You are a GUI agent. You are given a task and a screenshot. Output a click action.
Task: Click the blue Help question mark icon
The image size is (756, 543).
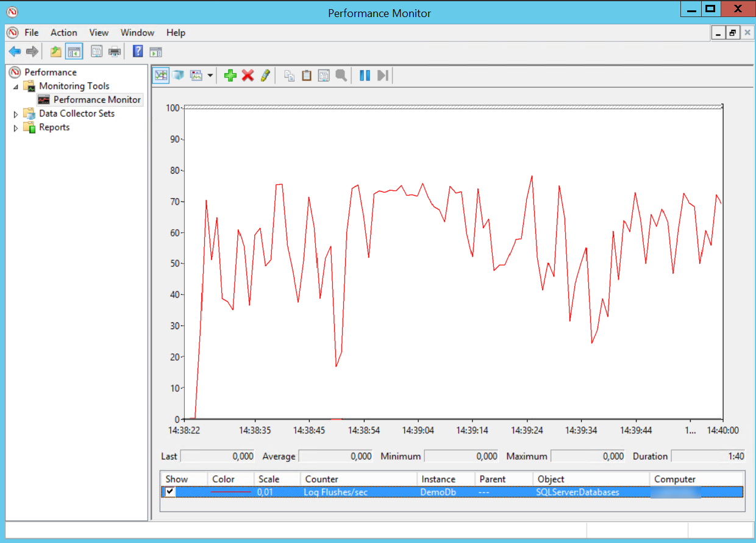pos(138,52)
